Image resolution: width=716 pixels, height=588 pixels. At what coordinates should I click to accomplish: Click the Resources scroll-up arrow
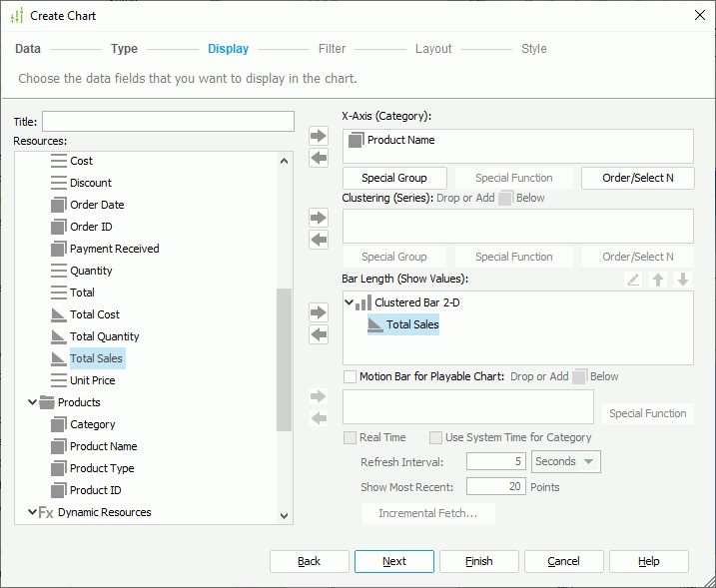284,161
